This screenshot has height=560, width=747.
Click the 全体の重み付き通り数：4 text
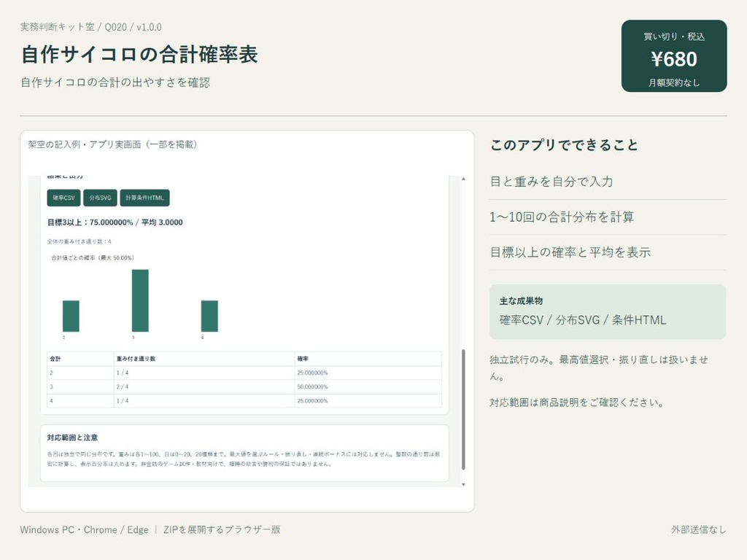[x=79, y=241]
